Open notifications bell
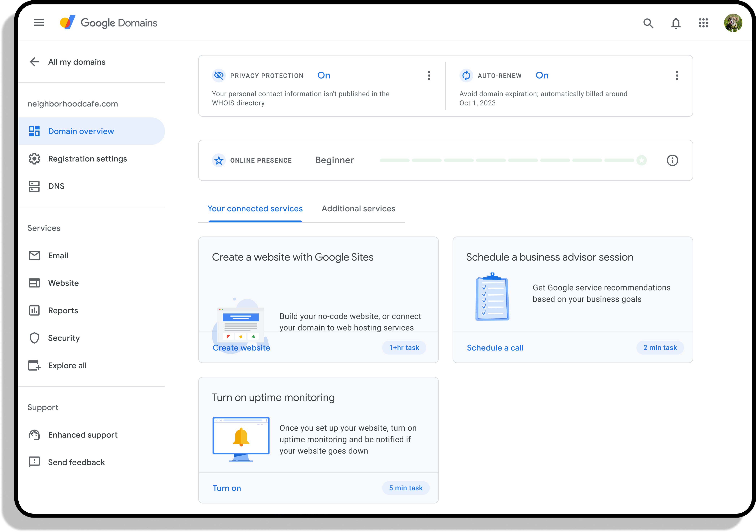This screenshot has height=532, width=756. (x=676, y=23)
